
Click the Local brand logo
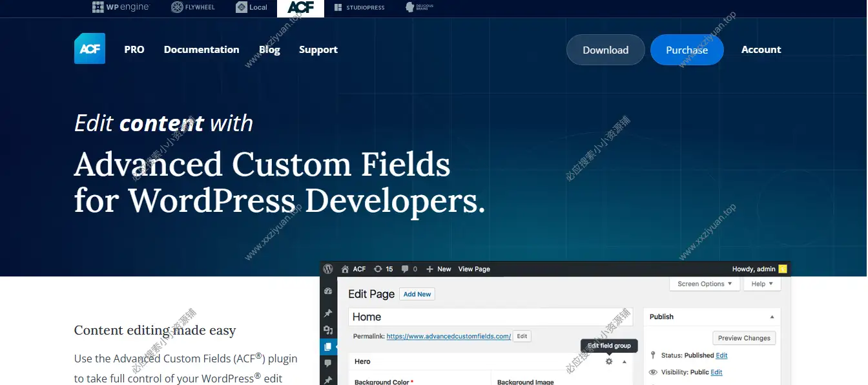(251, 8)
